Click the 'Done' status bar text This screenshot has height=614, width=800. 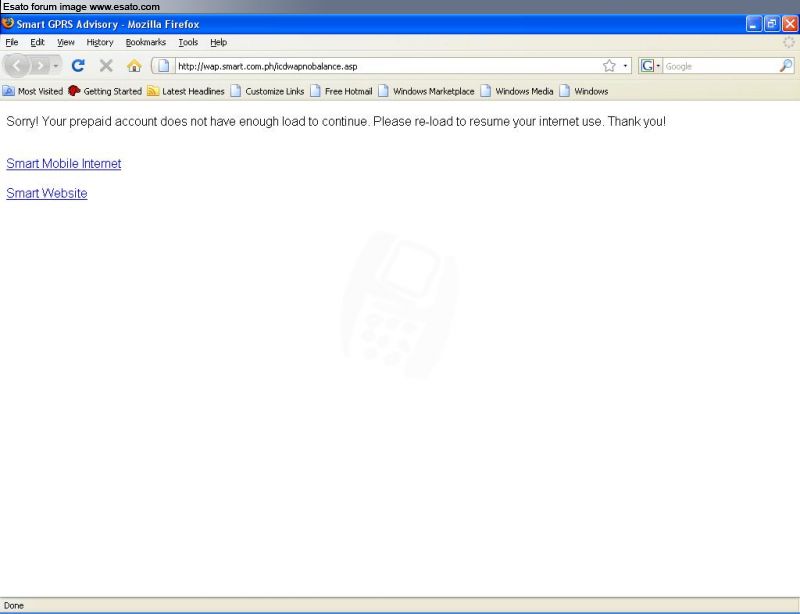coord(14,606)
